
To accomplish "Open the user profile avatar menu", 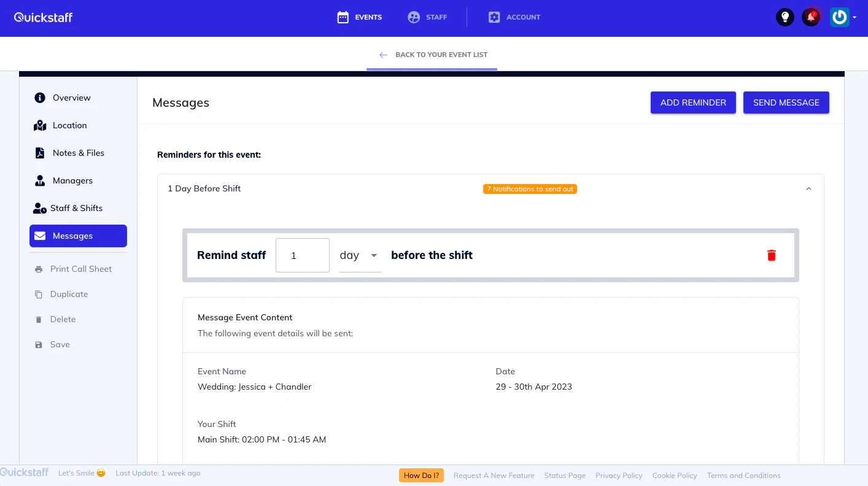I will tap(842, 17).
